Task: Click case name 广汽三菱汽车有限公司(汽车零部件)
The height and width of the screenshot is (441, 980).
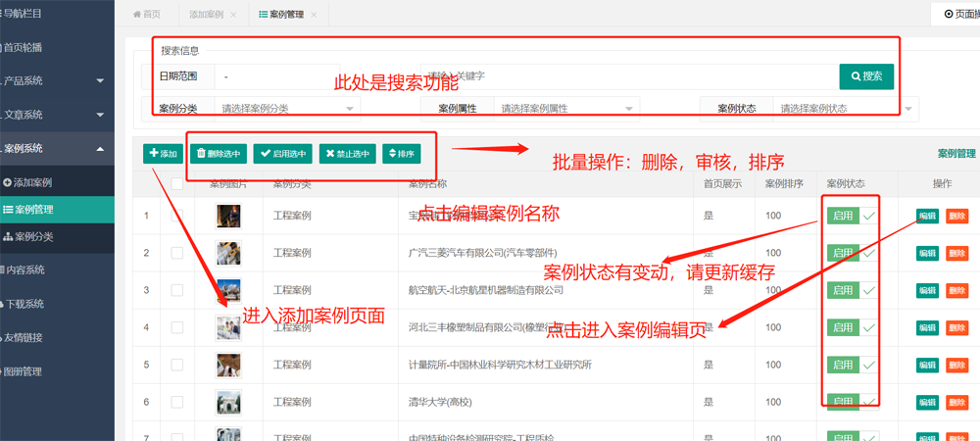Action: 482,253
